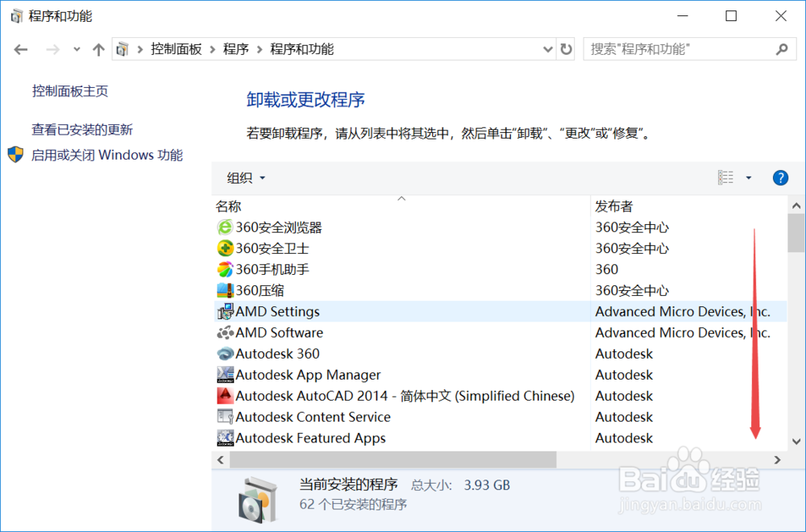Select the AMD Settings row name
Viewport: 806px width, 532px height.
click(277, 311)
